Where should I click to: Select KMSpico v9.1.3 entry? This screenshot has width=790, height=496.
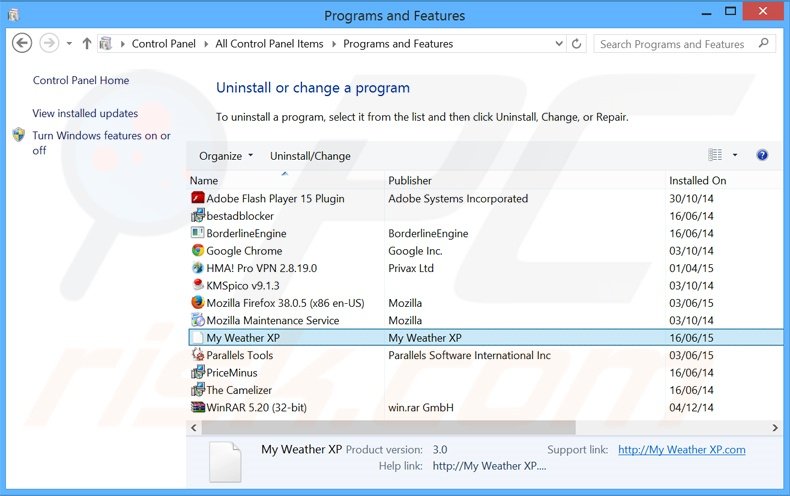[x=242, y=286]
